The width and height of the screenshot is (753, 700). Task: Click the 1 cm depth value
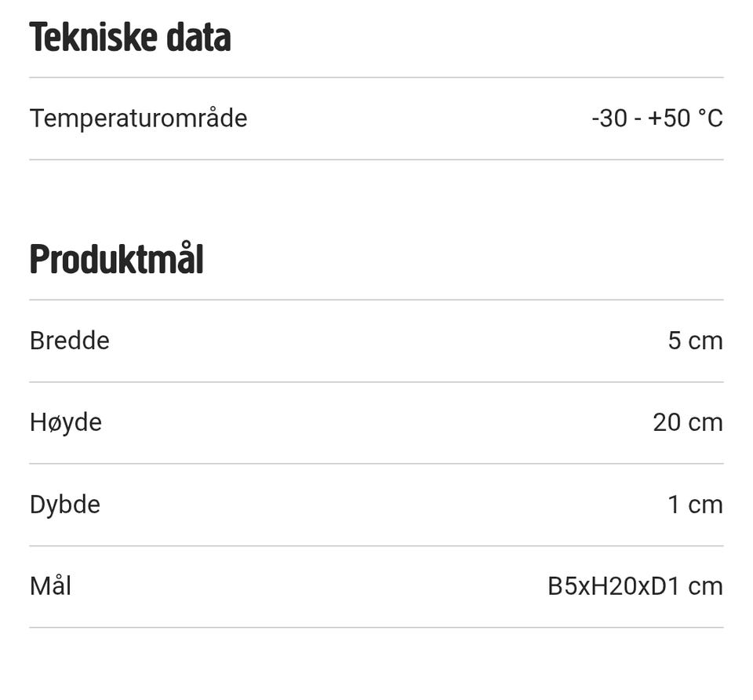695,504
